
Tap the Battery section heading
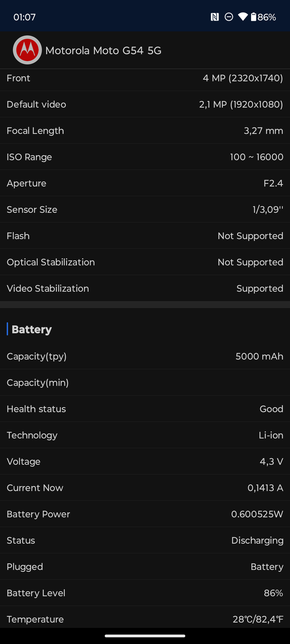point(31,329)
